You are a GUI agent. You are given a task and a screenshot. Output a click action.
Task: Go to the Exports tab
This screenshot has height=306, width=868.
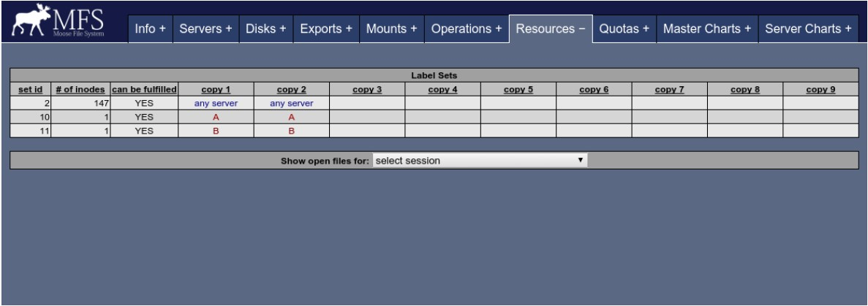pyautogui.click(x=326, y=28)
